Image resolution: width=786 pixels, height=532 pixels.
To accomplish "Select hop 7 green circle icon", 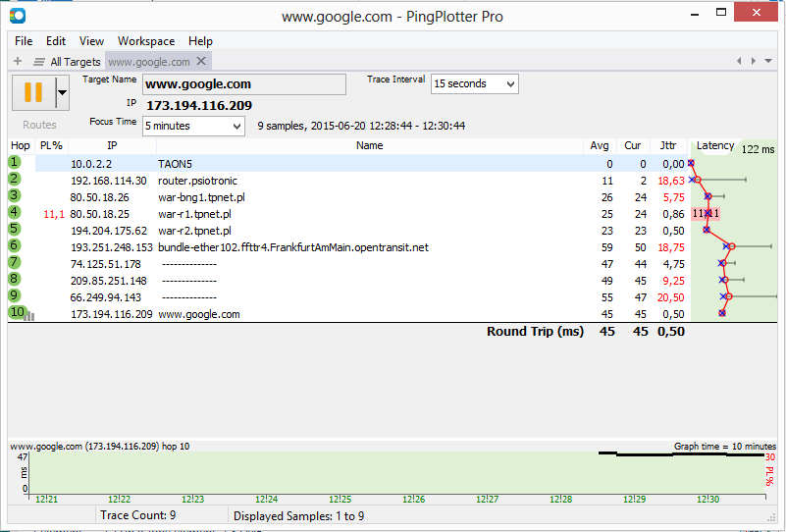I will point(15,262).
